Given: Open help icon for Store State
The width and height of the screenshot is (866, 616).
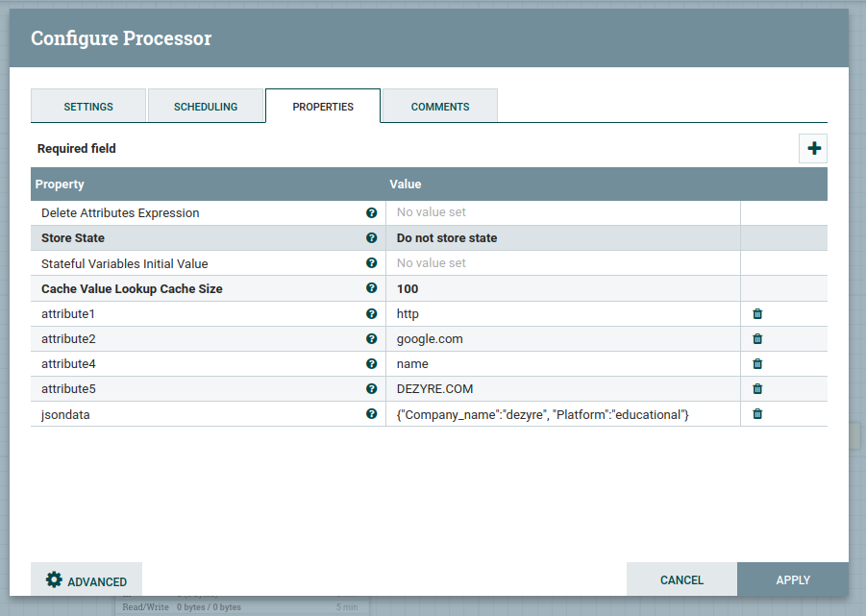Looking at the screenshot, I should point(372,237).
